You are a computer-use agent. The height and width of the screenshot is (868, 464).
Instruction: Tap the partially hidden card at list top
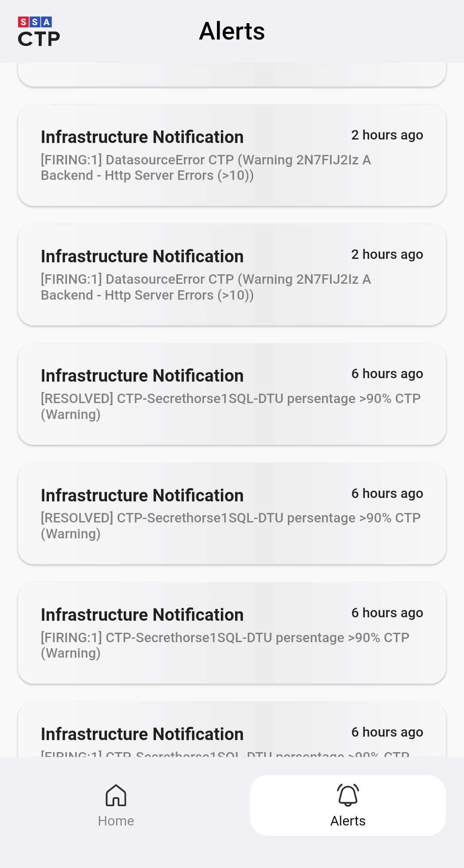[232, 75]
